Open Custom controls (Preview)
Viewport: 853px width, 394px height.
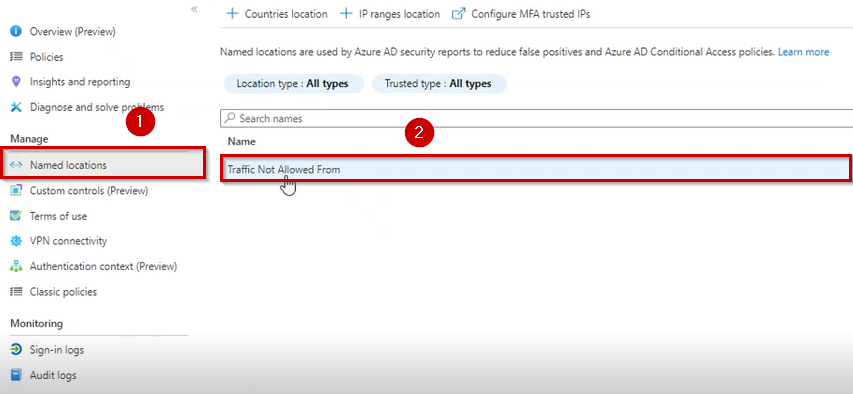(x=89, y=190)
